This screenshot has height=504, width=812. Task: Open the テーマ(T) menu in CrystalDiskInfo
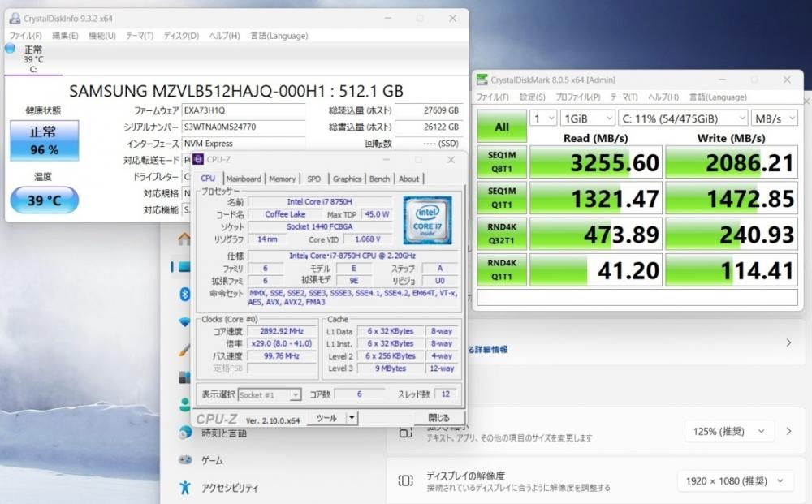point(140,36)
